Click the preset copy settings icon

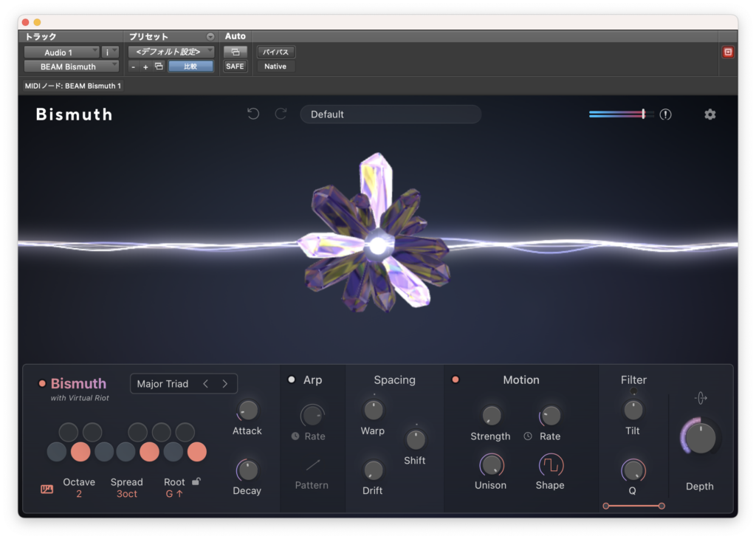[x=159, y=66]
